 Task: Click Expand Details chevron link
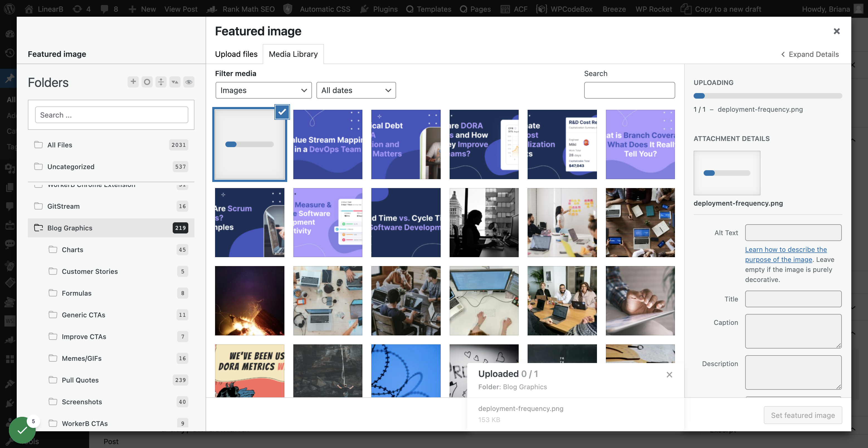pos(810,54)
